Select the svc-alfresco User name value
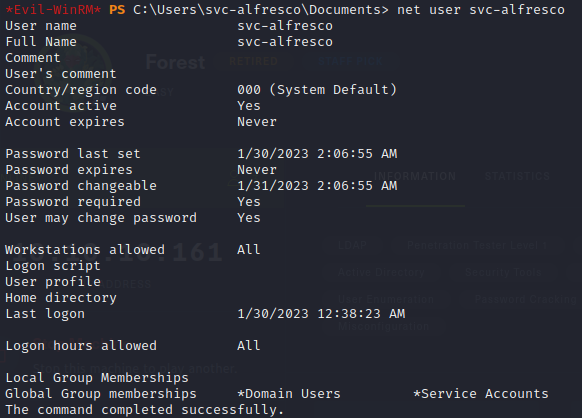The height and width of the screenshot is (418, 582). click(x=285, y=26)
